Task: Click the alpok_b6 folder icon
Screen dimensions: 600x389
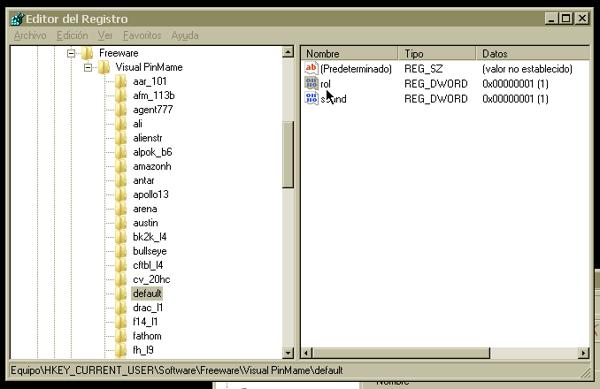Action: pyautogui.click(x=121, y=152)
